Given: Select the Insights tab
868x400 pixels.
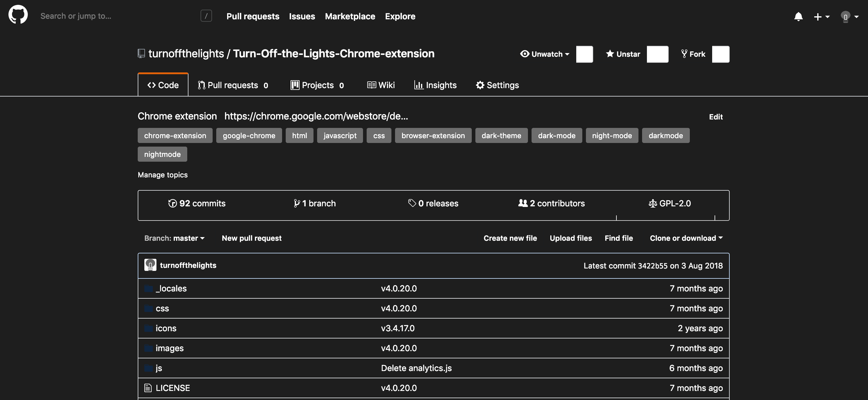Looking at the screenshot, I should pyautogui.click(x=435, y=85).
